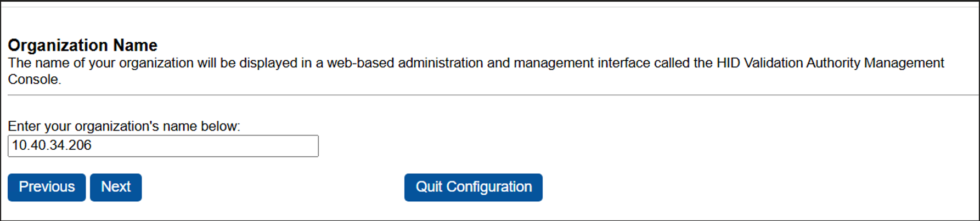Click the Organization Name heading
The height and width of the screenshot is (221, 980).
coord(82,45)
